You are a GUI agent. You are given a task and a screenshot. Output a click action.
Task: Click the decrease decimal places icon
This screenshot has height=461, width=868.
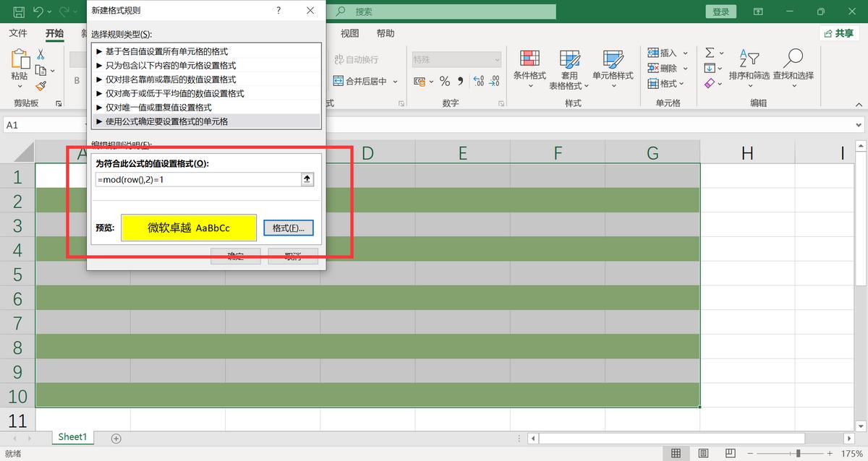pyautogui.click(x=493, y=82)
